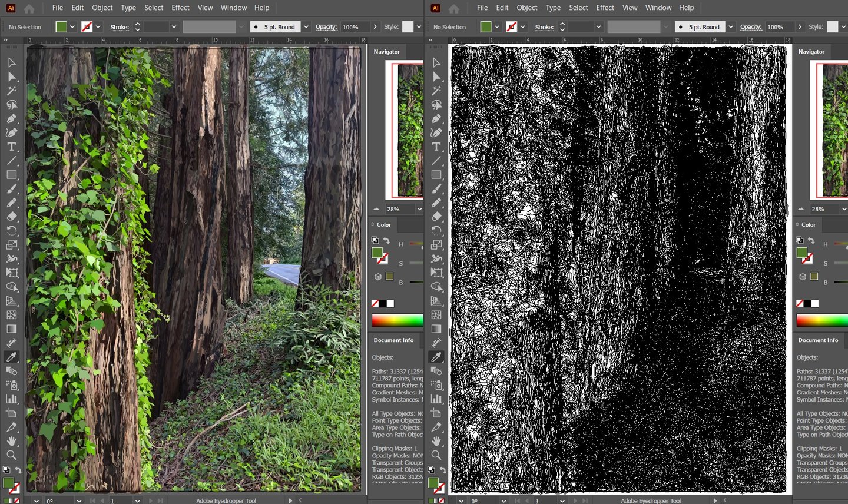This screenshot has width=848, height=504.
Task: Select the Magic Wand tool in left window
Action: [11, 91]
